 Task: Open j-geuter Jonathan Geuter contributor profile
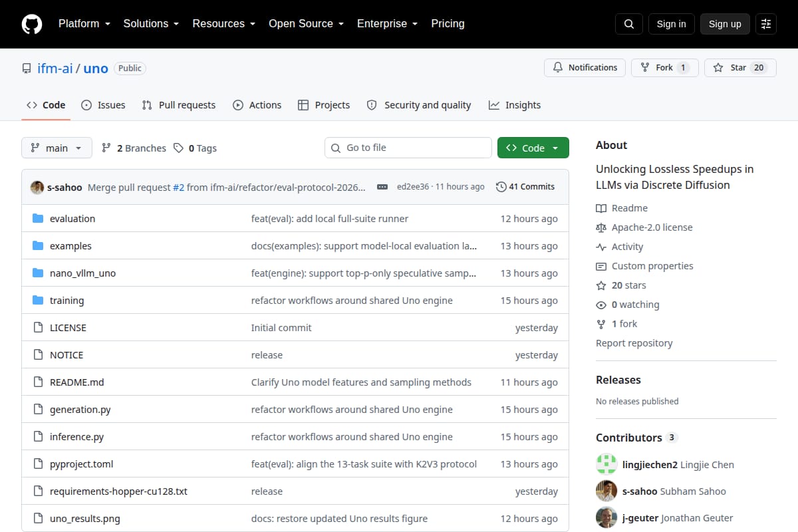pos(678,518)
